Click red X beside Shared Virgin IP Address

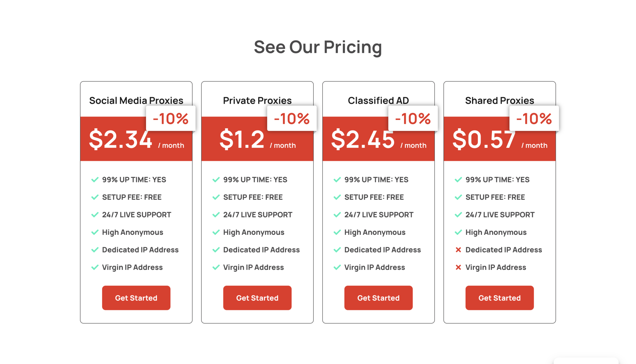458,267
